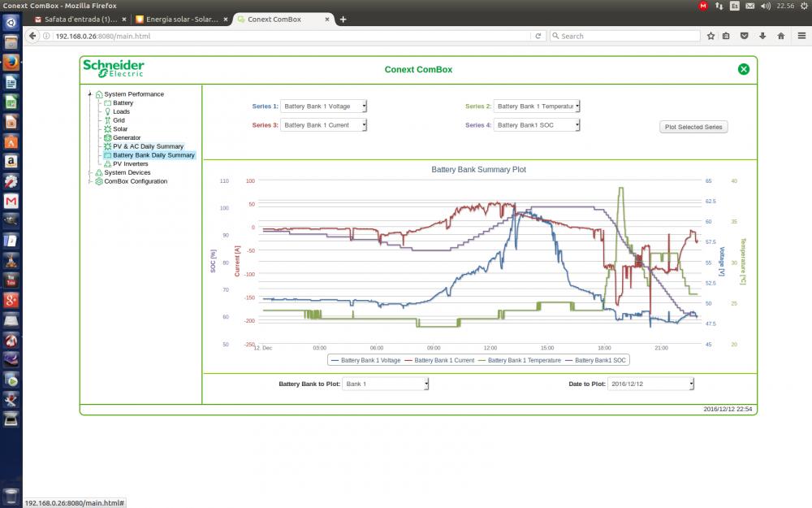
Task: Open the Firefox hamburger menu
Action: click(x=801, y=36)
